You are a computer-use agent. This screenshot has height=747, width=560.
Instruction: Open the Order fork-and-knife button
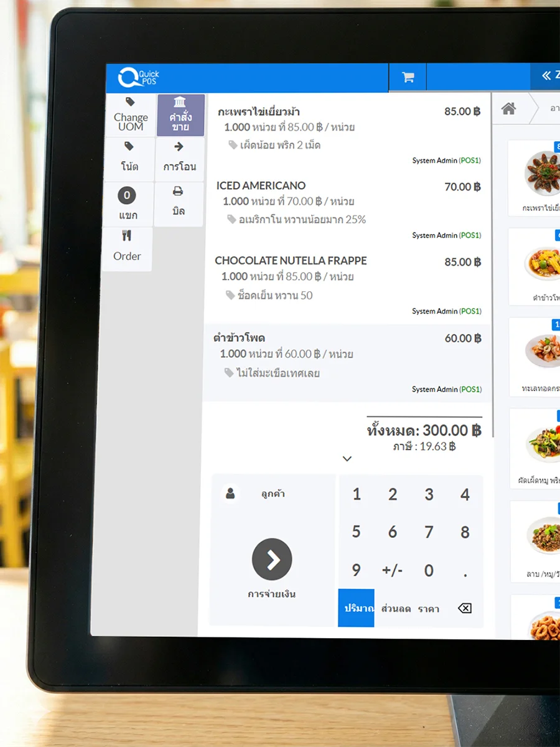click(x=127, y=248)
